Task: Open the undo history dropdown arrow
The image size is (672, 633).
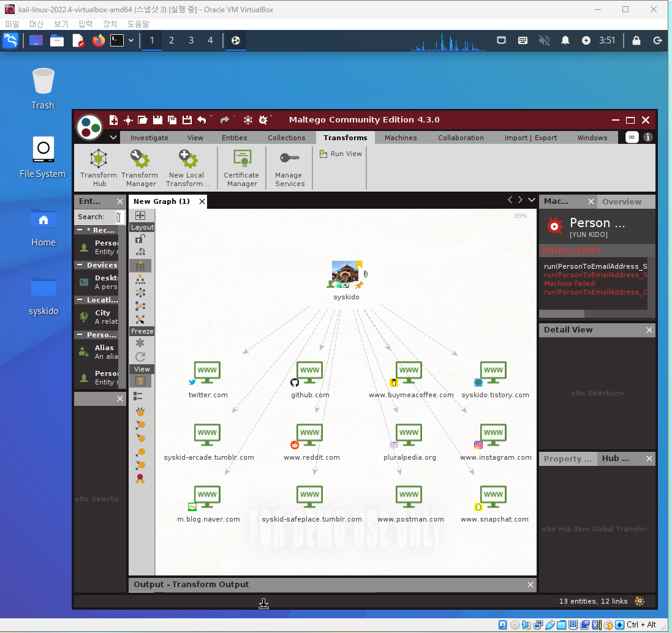Action: point(211,116)
